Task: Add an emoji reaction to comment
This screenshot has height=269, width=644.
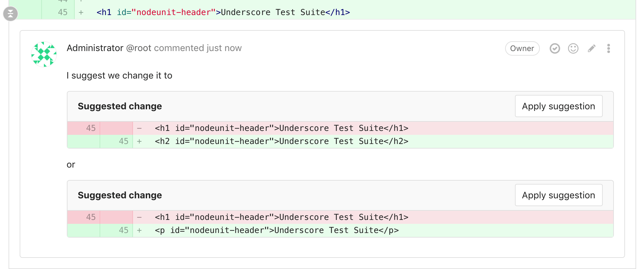Action: (x=573, y=48)
